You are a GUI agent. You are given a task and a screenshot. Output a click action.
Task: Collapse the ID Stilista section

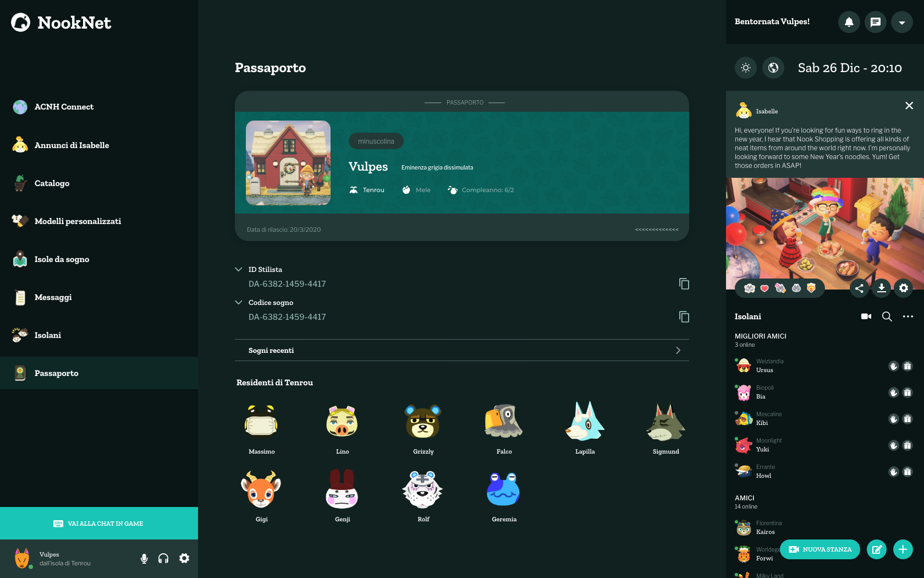(x=239, y=269)
